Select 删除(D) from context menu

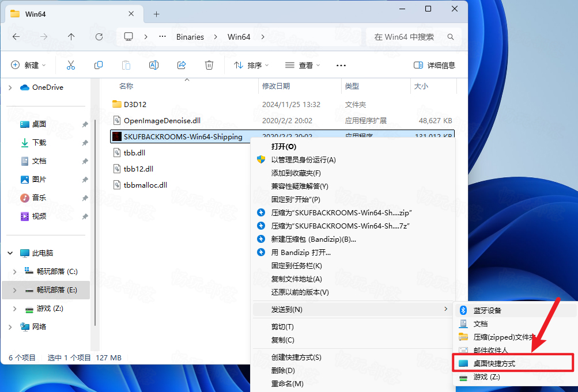(353, 370)
